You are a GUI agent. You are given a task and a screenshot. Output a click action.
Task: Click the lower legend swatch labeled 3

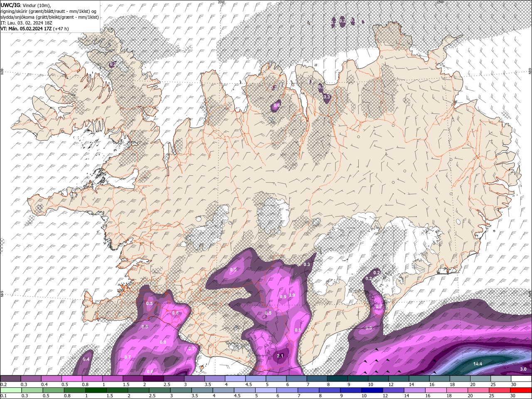coord(180,390)
